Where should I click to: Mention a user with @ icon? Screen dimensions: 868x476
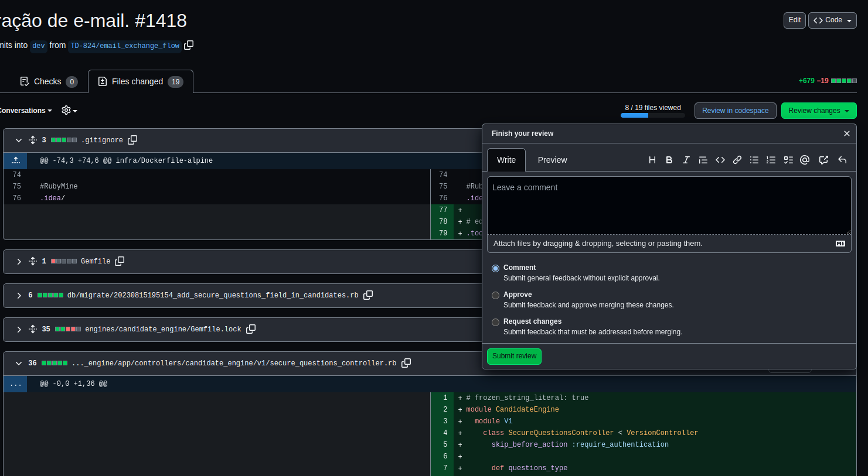[805, 160]
